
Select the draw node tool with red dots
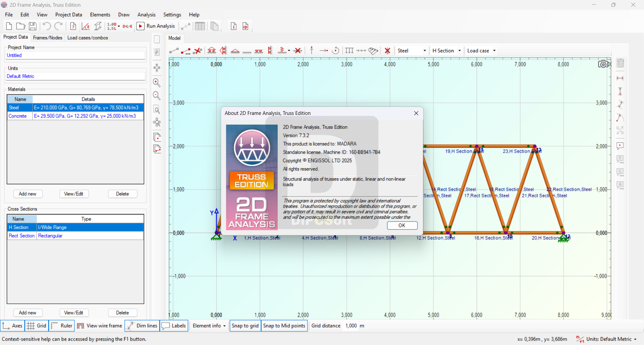(186, 51)
